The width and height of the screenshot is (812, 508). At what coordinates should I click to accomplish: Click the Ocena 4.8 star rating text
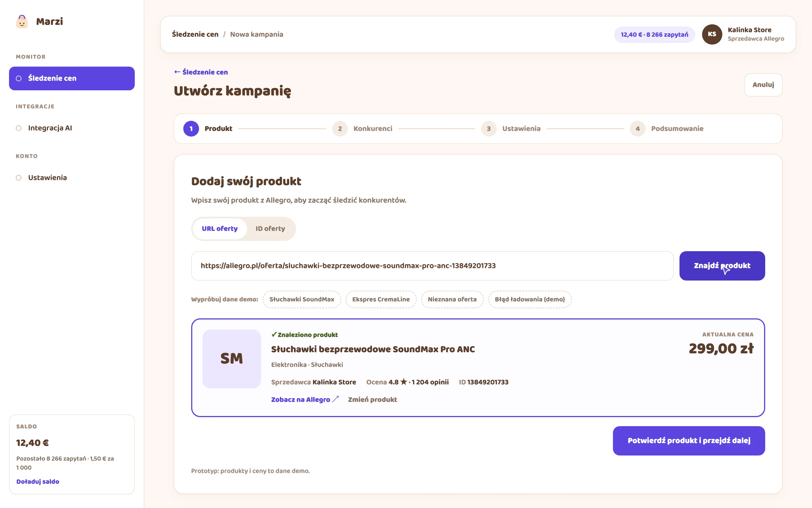(407, 382)
